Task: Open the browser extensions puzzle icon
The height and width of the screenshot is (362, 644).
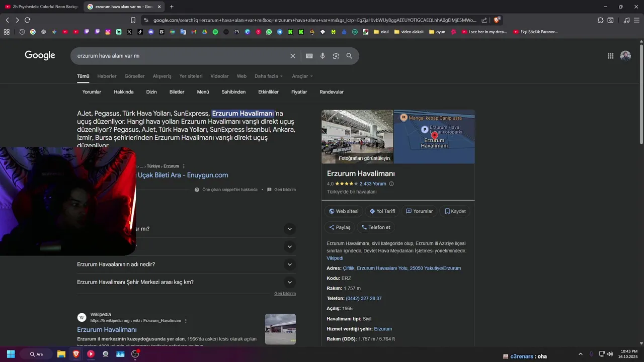Action: click(600, 20)
